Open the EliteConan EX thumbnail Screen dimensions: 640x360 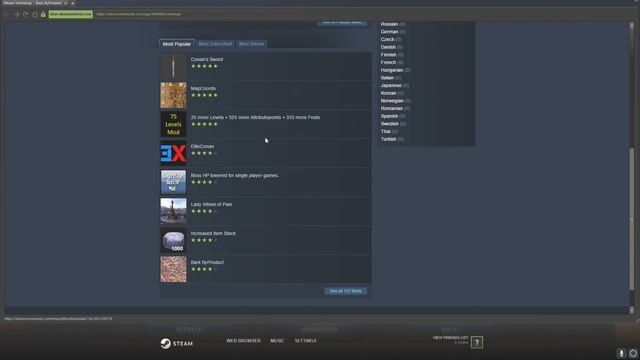pos(173,153)
